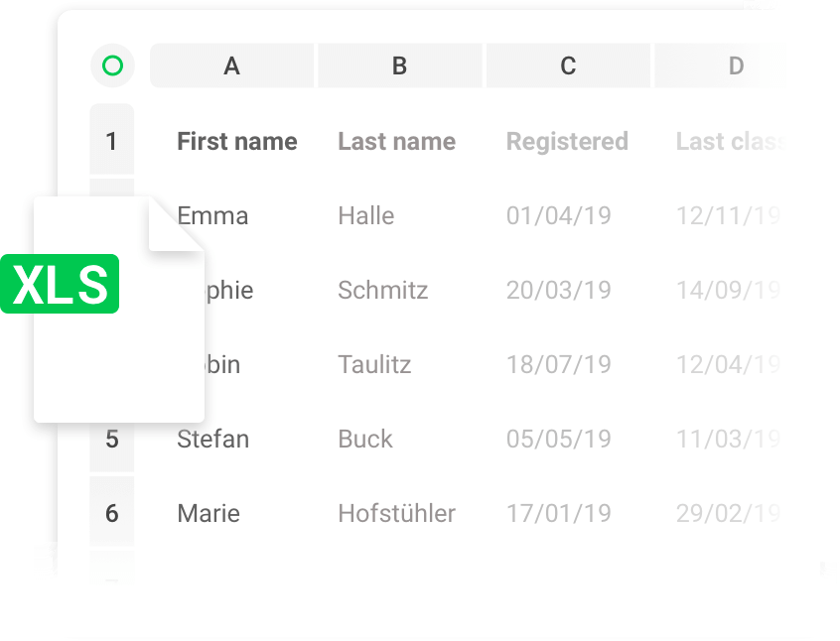
Task: Select Marie's registered date 17/01/19
Action: (558, 513)
